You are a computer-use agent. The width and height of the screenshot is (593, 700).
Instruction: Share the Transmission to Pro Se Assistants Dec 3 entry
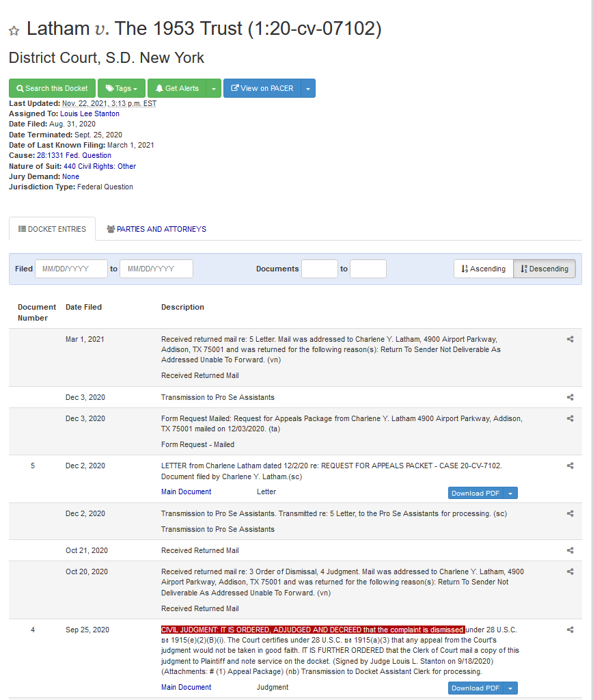[570, 397]
